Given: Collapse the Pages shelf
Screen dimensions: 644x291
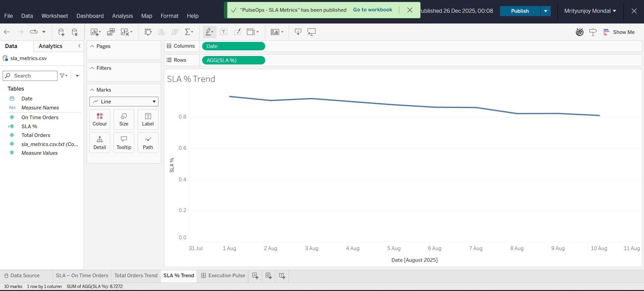Looking at the screenshot, I should coord(92,46).
